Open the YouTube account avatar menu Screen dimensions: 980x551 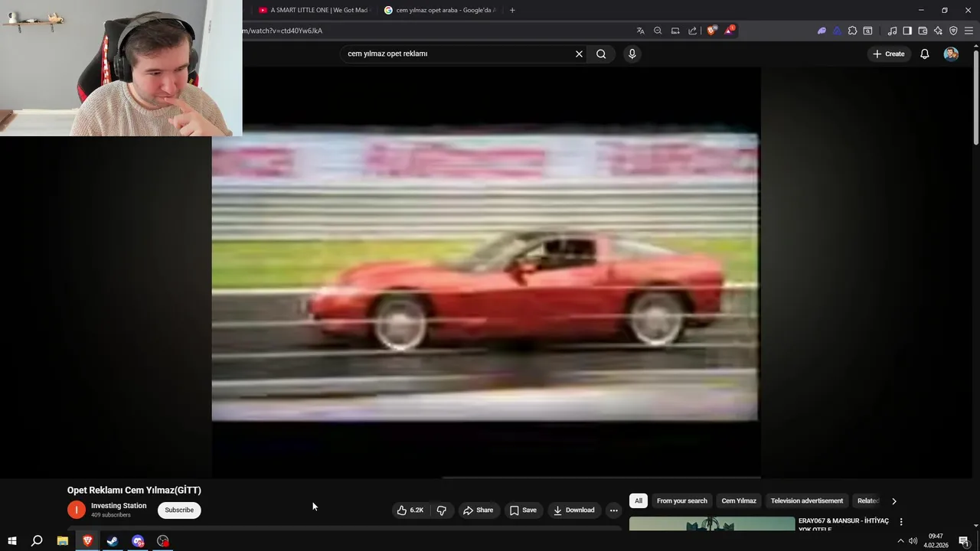tap(951, 54)
